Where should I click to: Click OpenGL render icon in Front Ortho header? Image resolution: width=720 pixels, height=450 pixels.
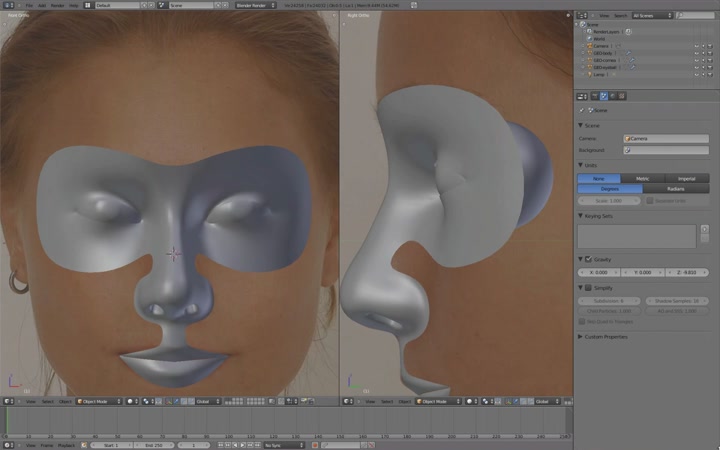(304, 401)
